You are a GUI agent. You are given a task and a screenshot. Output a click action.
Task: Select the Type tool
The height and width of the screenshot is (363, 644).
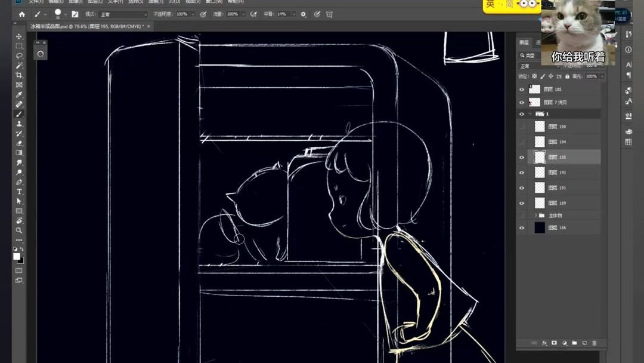pyautogui.click(x=19, y=192)
